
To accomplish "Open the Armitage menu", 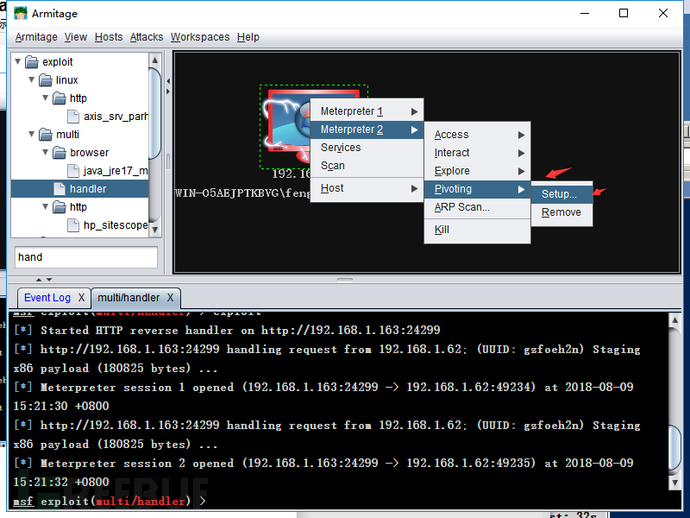I will point(36,37).
